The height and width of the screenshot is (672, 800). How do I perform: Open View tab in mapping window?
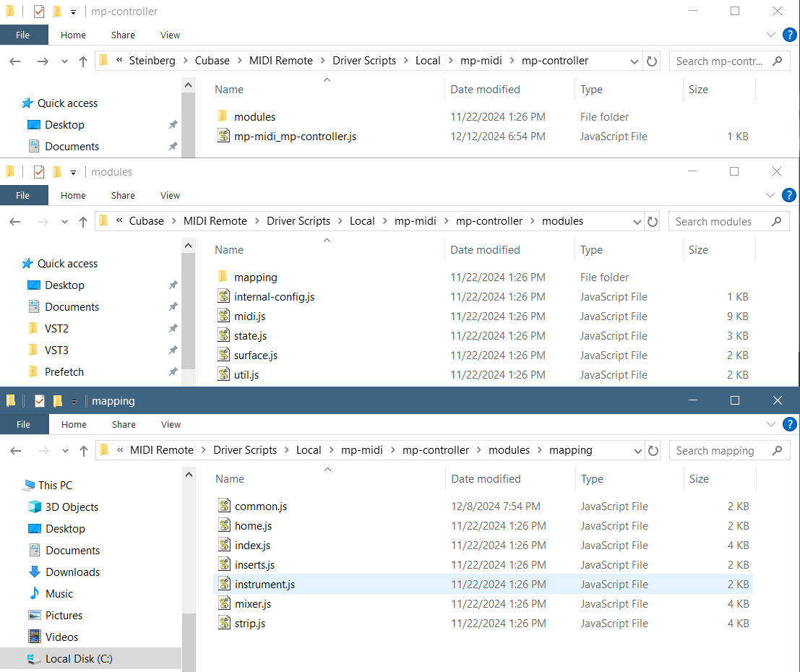(x=171, y=424)
